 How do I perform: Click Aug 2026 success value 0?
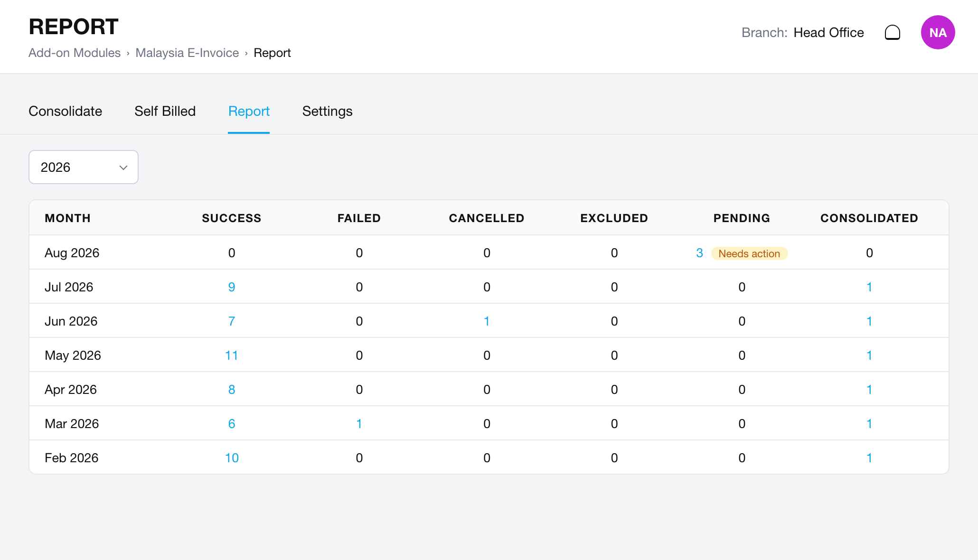pos(232,253)
